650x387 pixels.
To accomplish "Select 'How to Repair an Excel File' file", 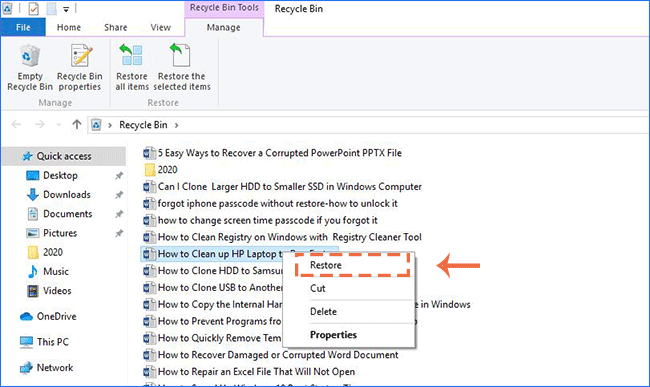I will (249, 372).
